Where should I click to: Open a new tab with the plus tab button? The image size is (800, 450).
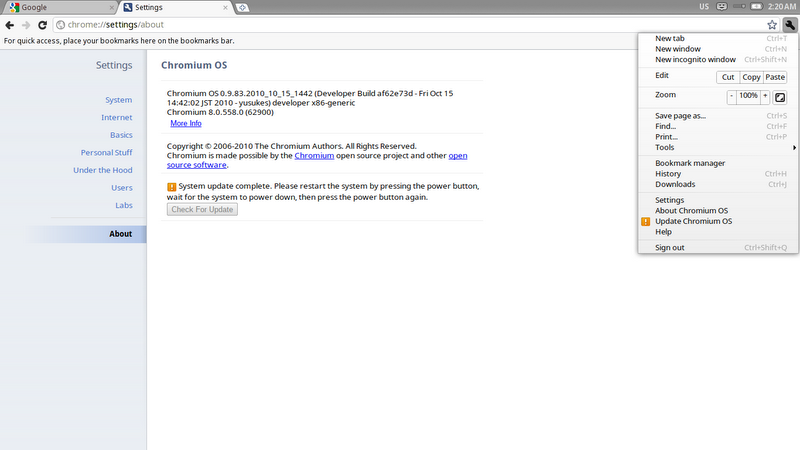242,8
